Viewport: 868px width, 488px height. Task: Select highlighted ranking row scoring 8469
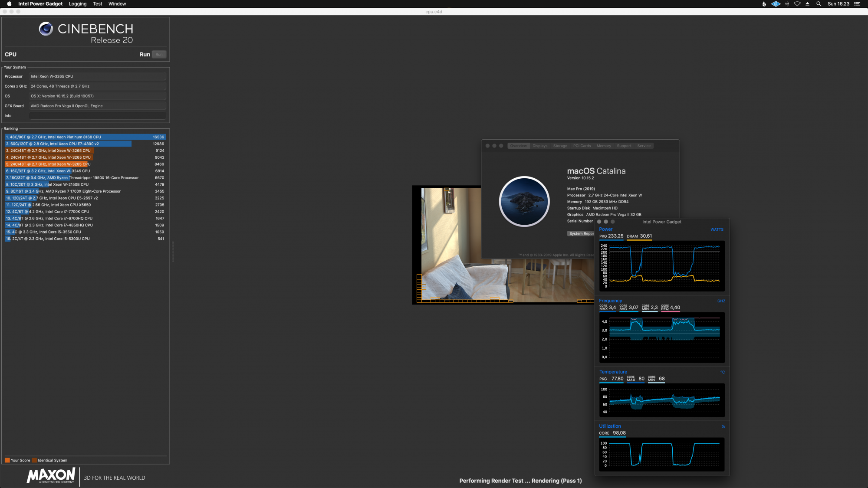tap(85, 164)
